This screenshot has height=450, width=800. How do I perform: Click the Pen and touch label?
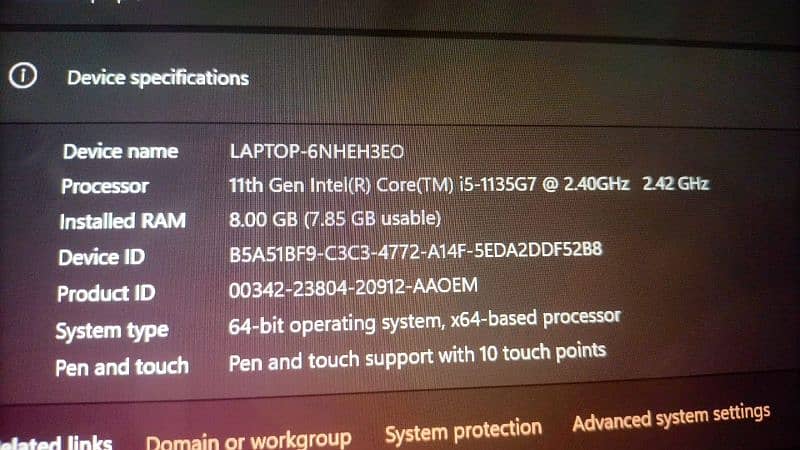point(122,367)
